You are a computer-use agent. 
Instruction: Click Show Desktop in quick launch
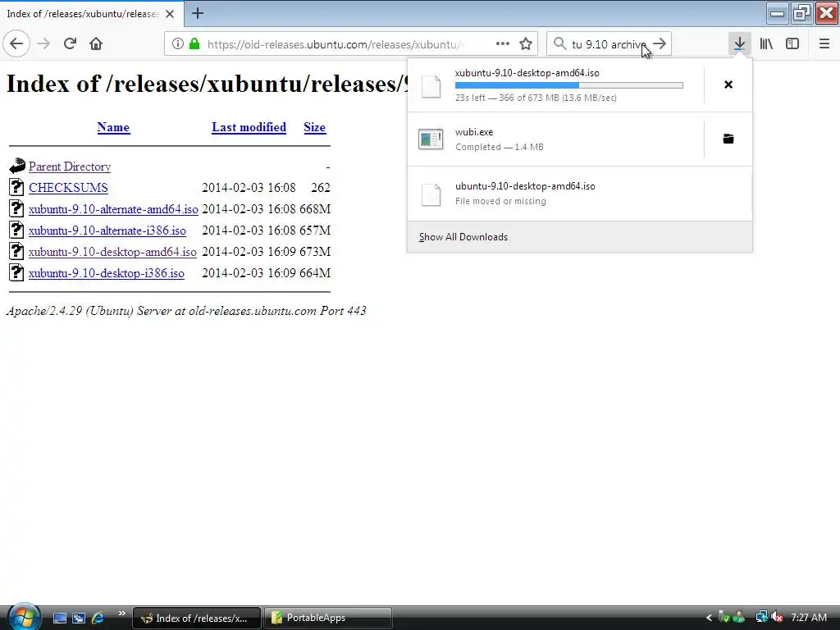[59, 618]
